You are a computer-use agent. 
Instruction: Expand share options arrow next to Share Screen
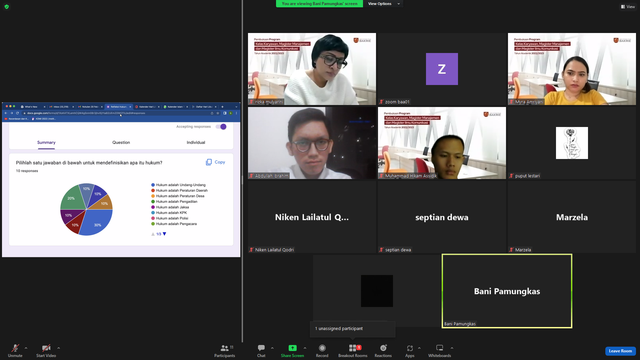(x=304, y=348)
